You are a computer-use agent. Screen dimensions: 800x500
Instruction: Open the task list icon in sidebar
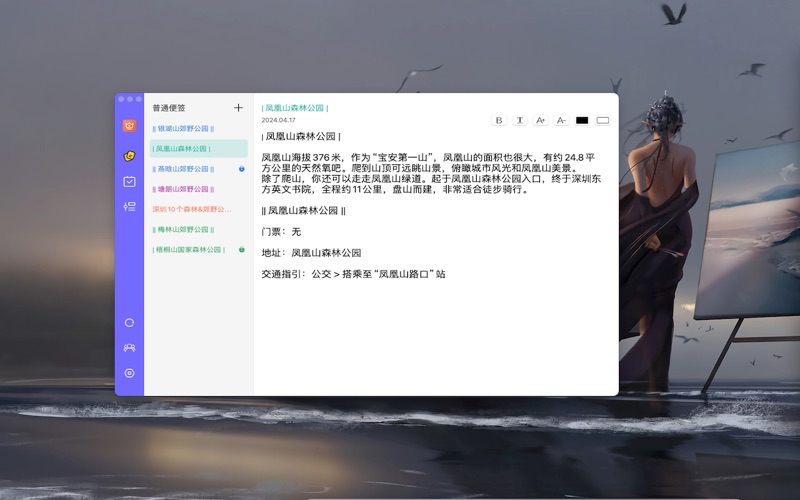tap(129, 207)
